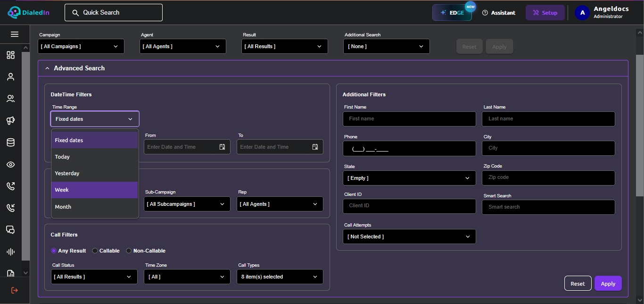Open the Time Zone All dropdown

[x=187, y=277]
